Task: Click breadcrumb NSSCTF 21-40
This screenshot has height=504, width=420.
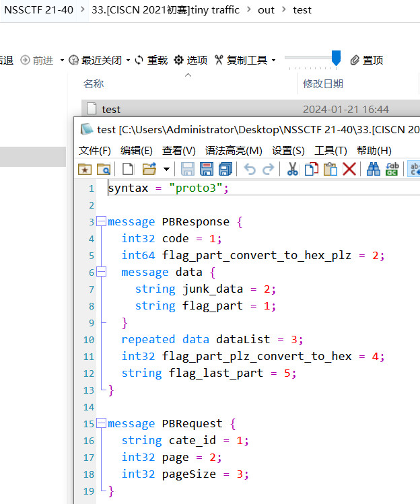Action: (x=39, y=10)
